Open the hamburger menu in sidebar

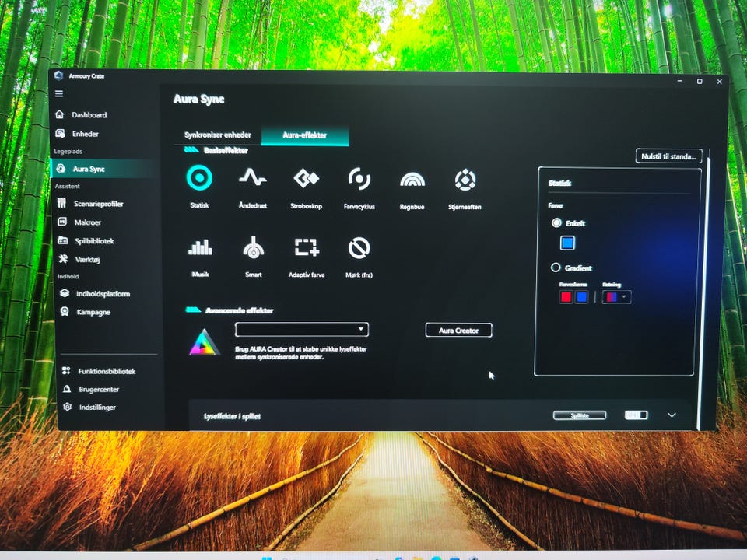point(59,94)
